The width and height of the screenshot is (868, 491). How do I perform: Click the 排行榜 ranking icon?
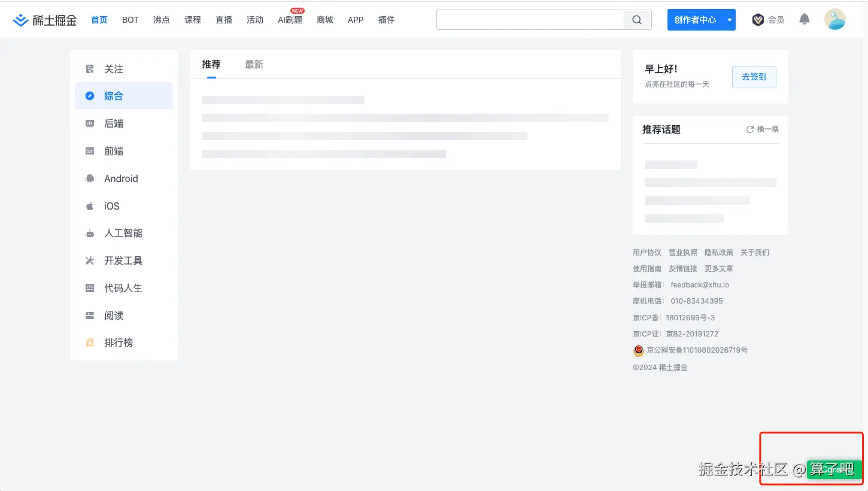click(x=90, y=343)
